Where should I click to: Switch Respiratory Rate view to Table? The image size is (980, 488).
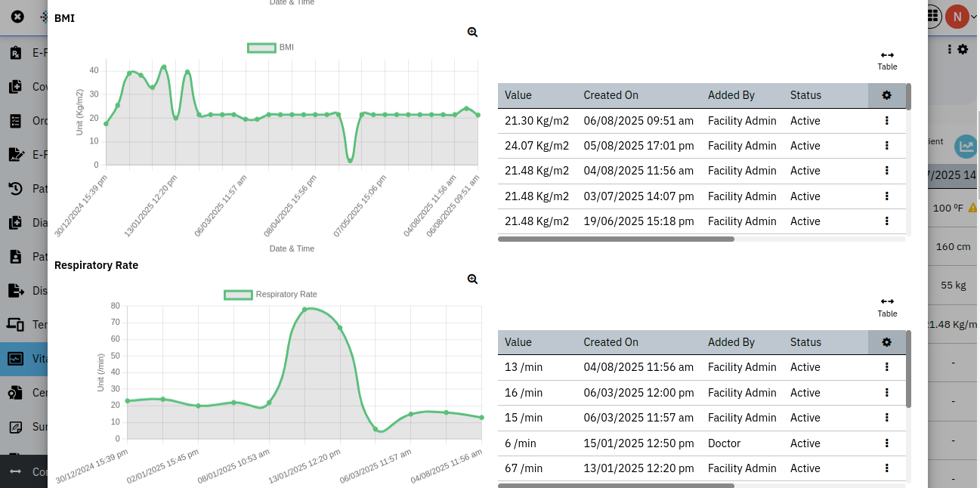(886, 307)
